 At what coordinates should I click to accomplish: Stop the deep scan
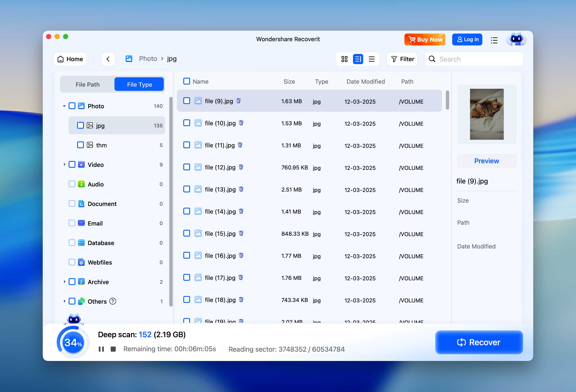(x=113, y=349)
